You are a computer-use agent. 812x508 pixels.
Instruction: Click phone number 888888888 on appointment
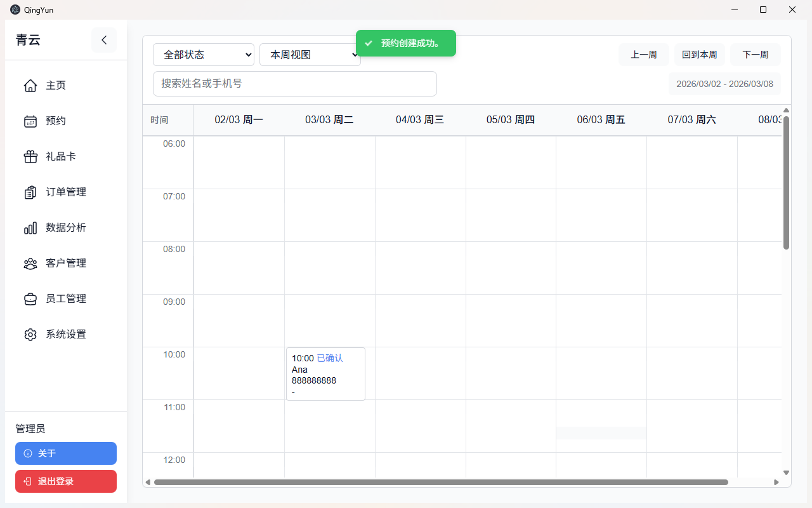(x=314, y=381)
